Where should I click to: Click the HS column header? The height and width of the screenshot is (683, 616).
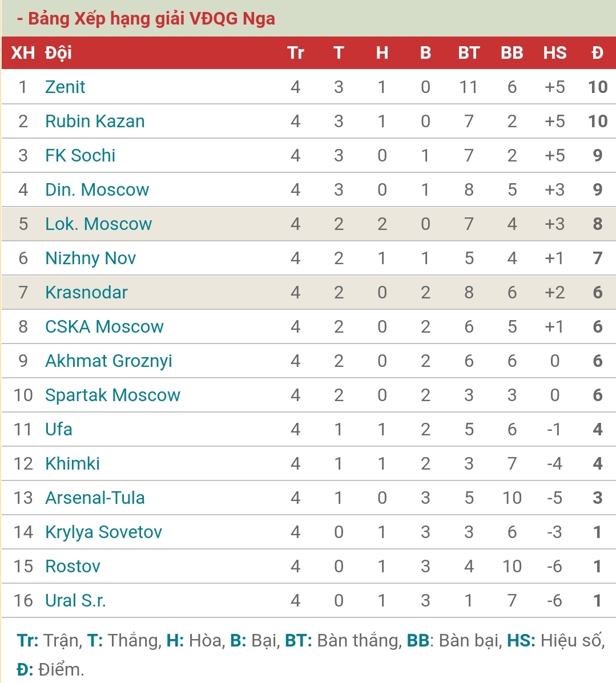(x=554, y=53)
